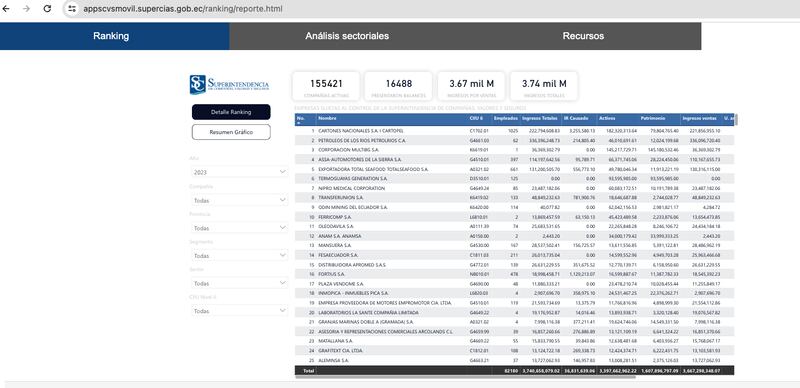
Task: Expand the Compañía filter dropdown
Action: 239,200
